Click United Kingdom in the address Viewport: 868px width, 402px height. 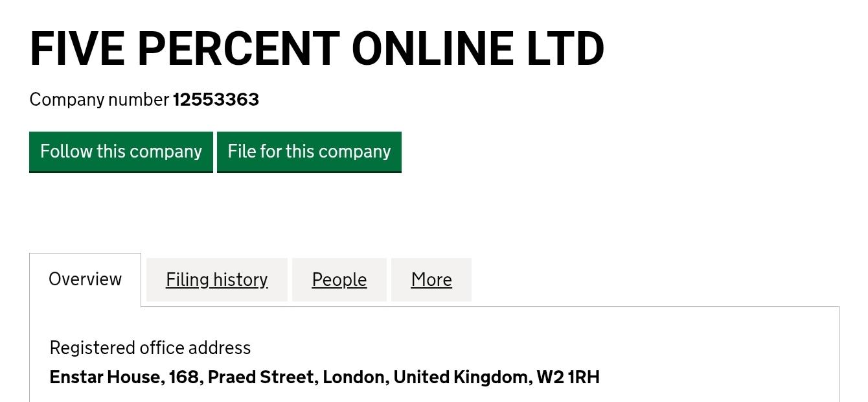(x=461, y=377)
